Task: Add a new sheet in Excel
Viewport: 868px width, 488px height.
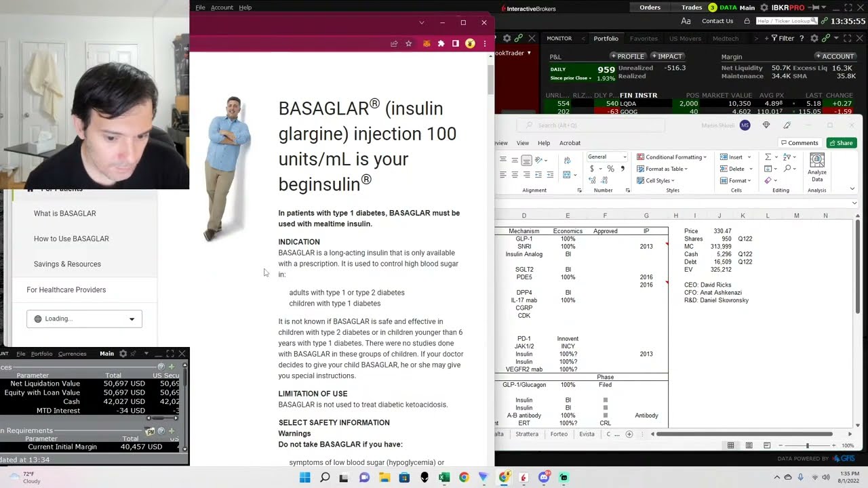Action: point(629,434)
